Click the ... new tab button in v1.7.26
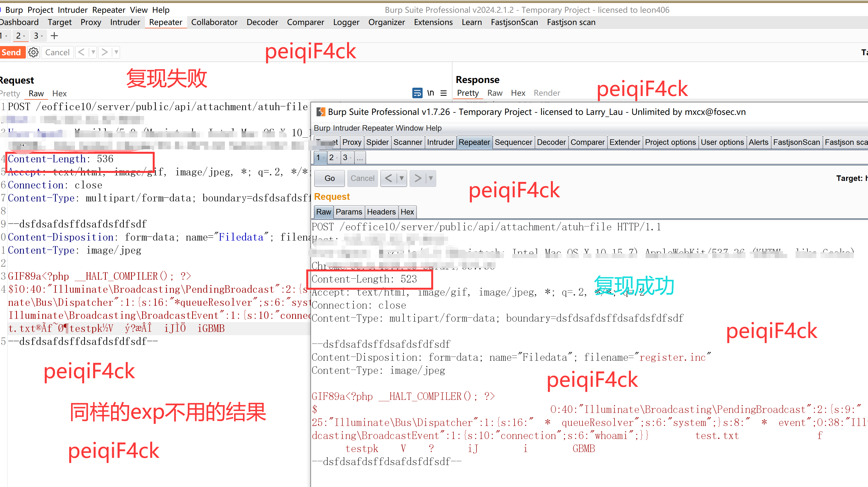The image size is (868, 487). coord(360,158)
